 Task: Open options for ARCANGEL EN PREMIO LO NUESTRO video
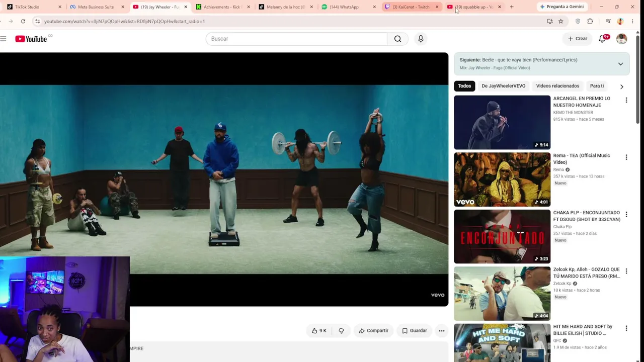tap(626, 101)
